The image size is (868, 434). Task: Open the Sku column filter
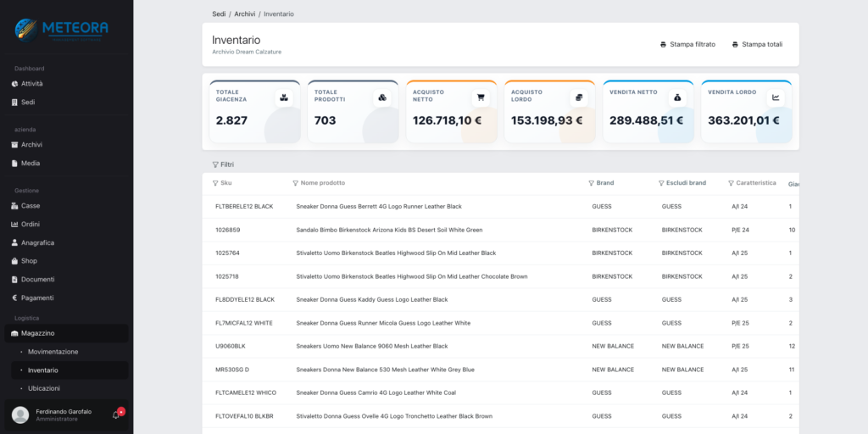[x=215, y=183]
